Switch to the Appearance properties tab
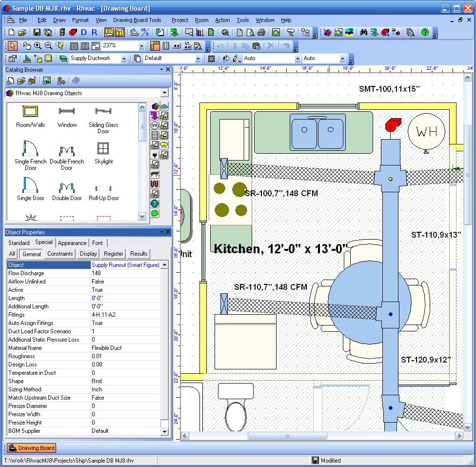Screen dimensions: 476x467 72,243
